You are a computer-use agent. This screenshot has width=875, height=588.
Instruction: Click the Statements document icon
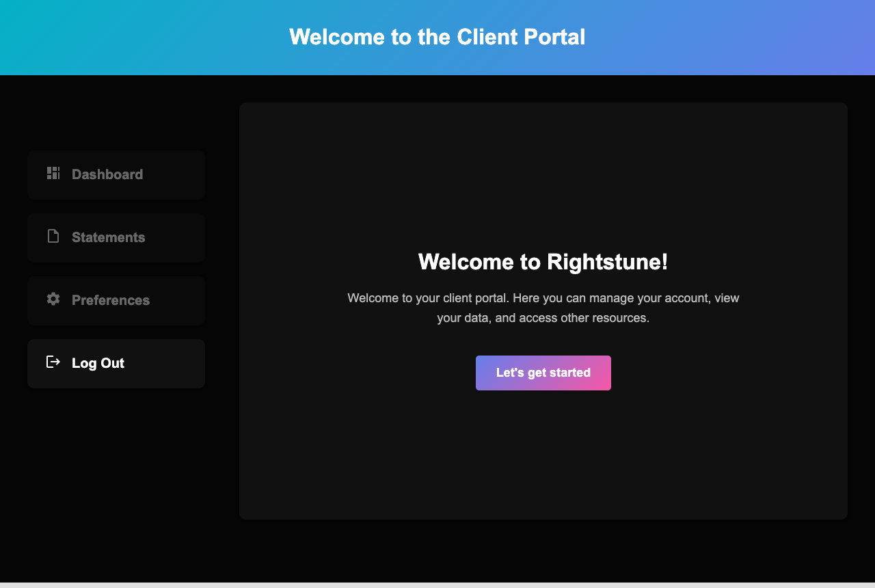click(x=53, y=236)
